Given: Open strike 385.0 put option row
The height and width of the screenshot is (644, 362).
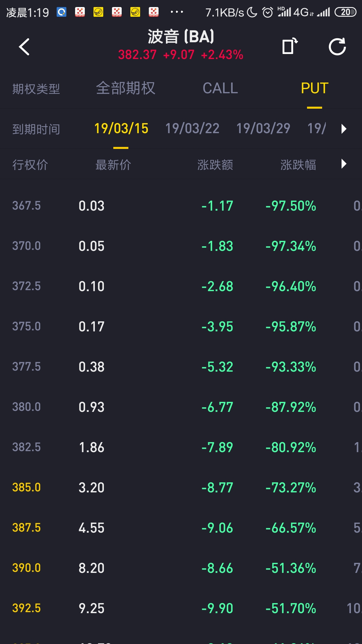Looking at the screenshot, I should [181, 487].
